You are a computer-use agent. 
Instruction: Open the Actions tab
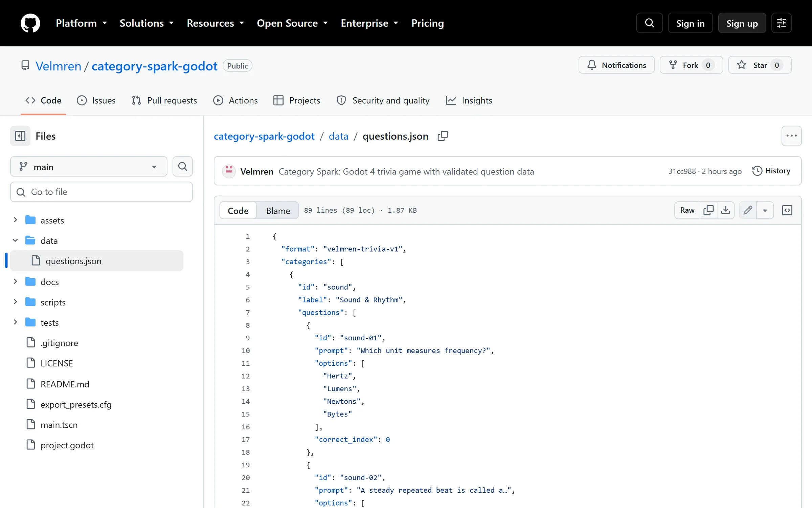pyautogui.click(x=235, y=101)
